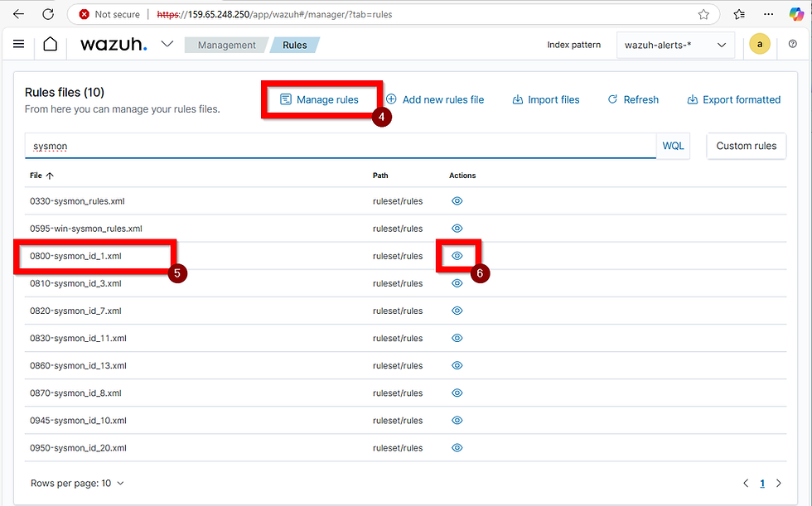Open file 0950-sysmon_id_20.xml
The height and width of the screenshot is (506, 812).
pyautogui.click(x=78, y=448)
